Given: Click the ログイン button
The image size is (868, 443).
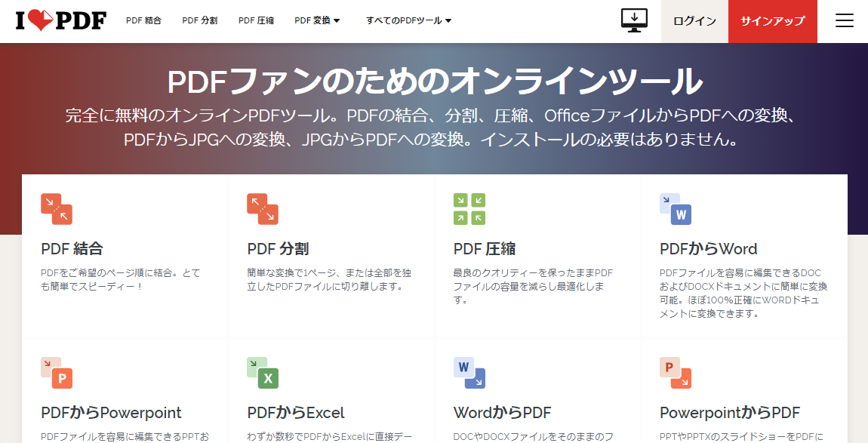Looking at the screenshot, I should 694,21.
